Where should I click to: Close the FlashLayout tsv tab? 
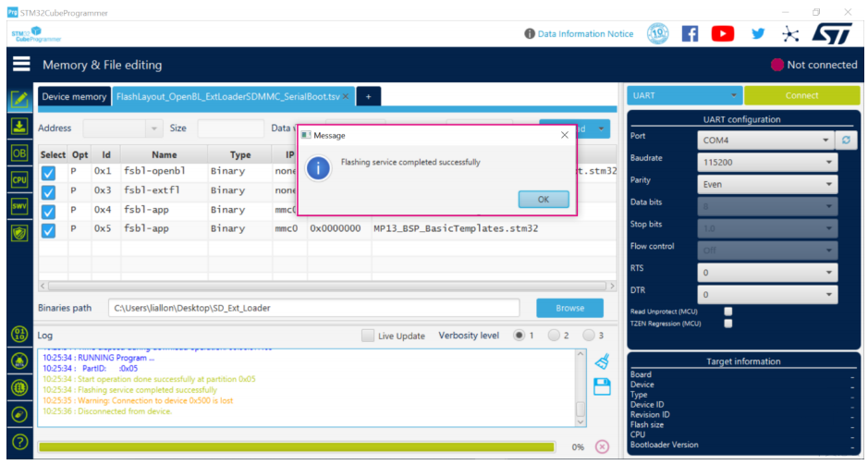[x=346, y=96]
